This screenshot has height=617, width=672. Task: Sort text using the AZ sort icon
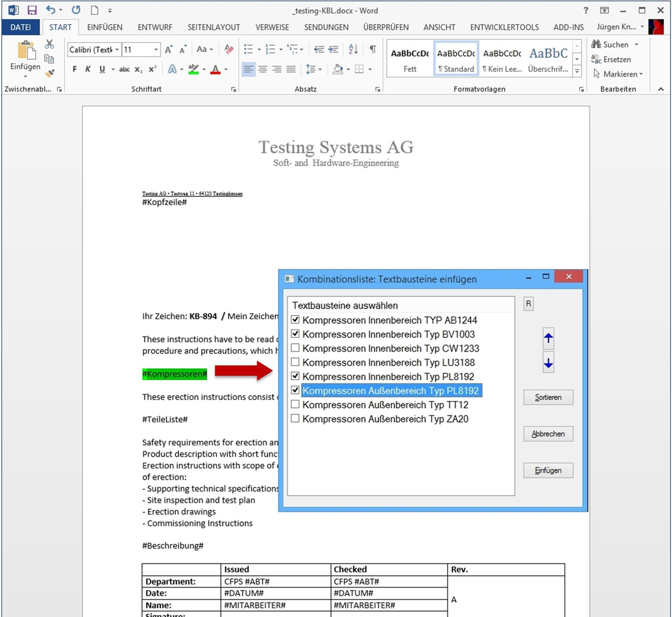(x=352, y=49)
